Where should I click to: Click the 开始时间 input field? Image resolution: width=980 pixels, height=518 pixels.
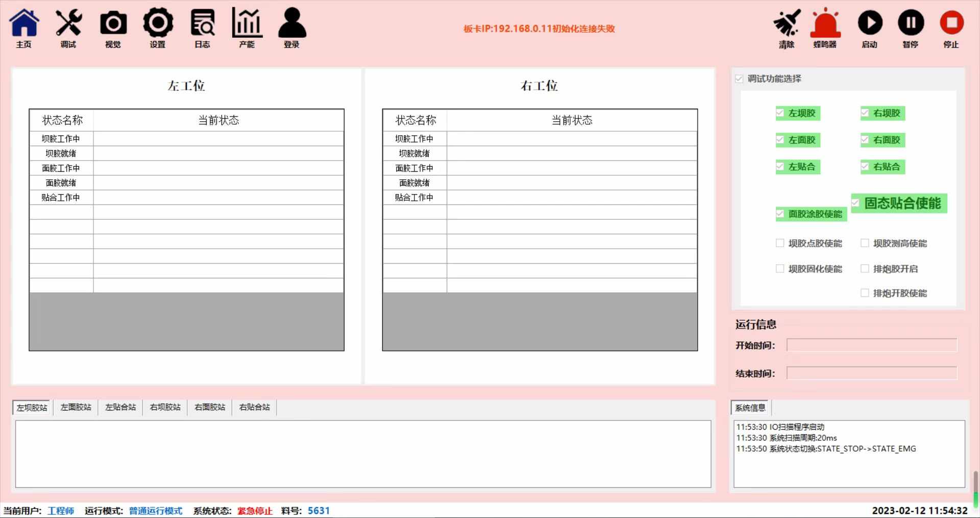[872, 345]
